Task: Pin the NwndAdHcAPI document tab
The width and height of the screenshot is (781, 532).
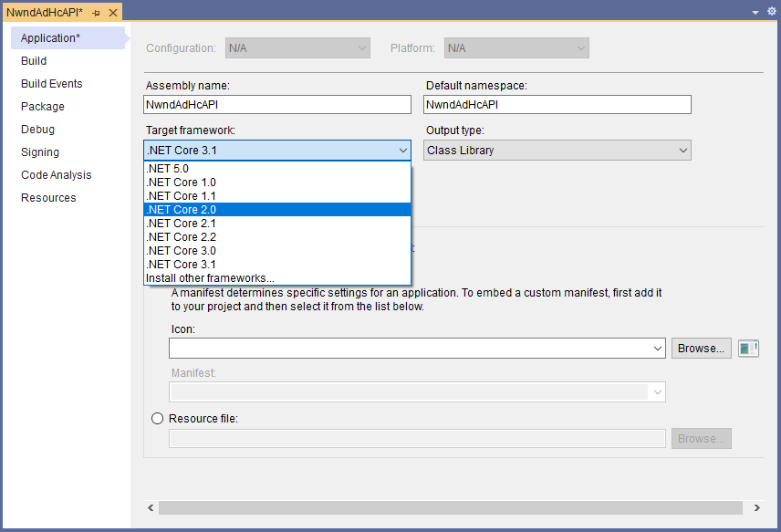Action: tap(96, 13)
